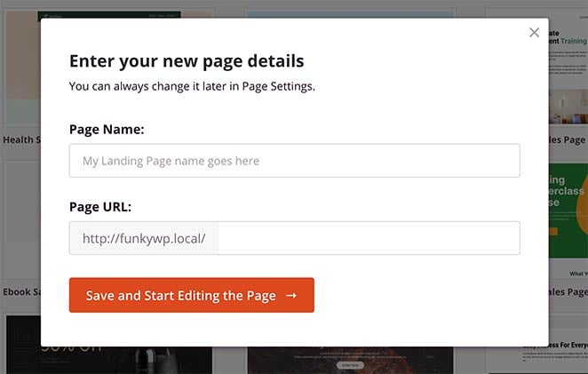Click the arrow icon on Save button
Viewport: 588px width, 374px height.
[291, 296]
